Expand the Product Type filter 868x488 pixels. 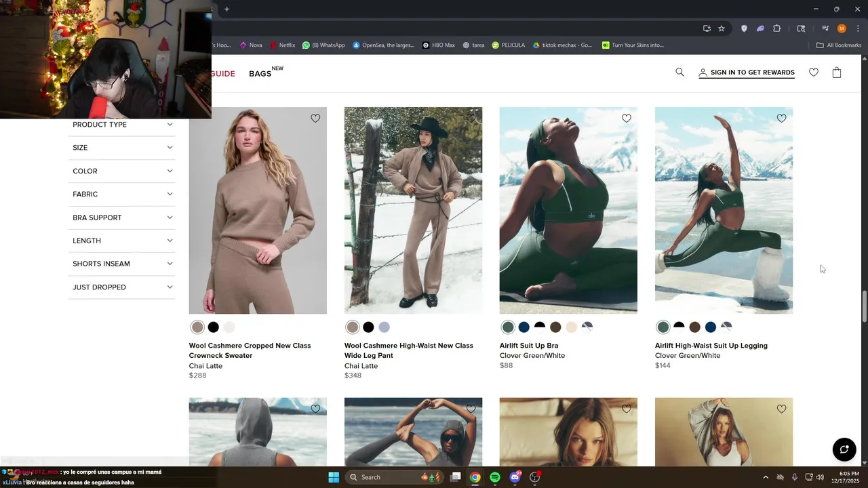pyautogui.click(x=122, y=125)
